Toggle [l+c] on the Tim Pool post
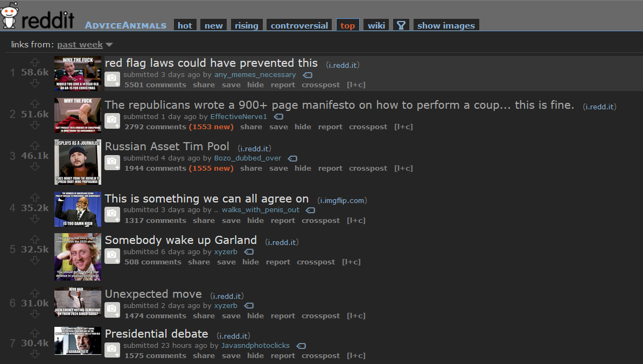The width and height of the screenshot is (643, 364). (x=403, y=169)
